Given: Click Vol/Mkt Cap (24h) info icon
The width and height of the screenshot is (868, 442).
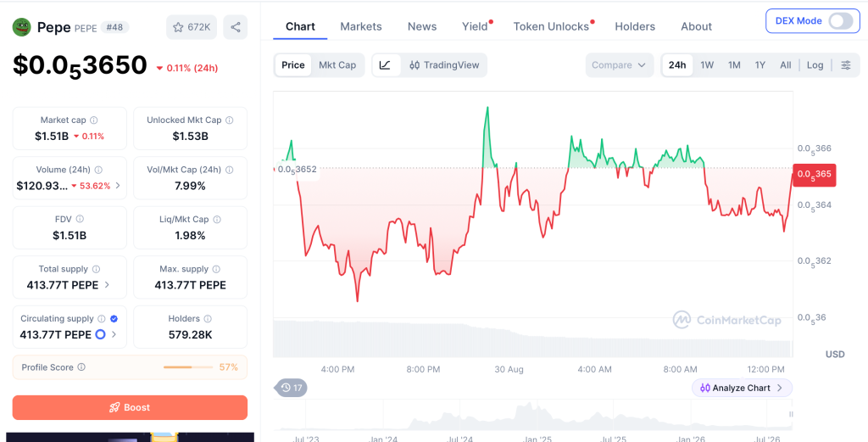Looking at the screenshot, I should [229, 170].
